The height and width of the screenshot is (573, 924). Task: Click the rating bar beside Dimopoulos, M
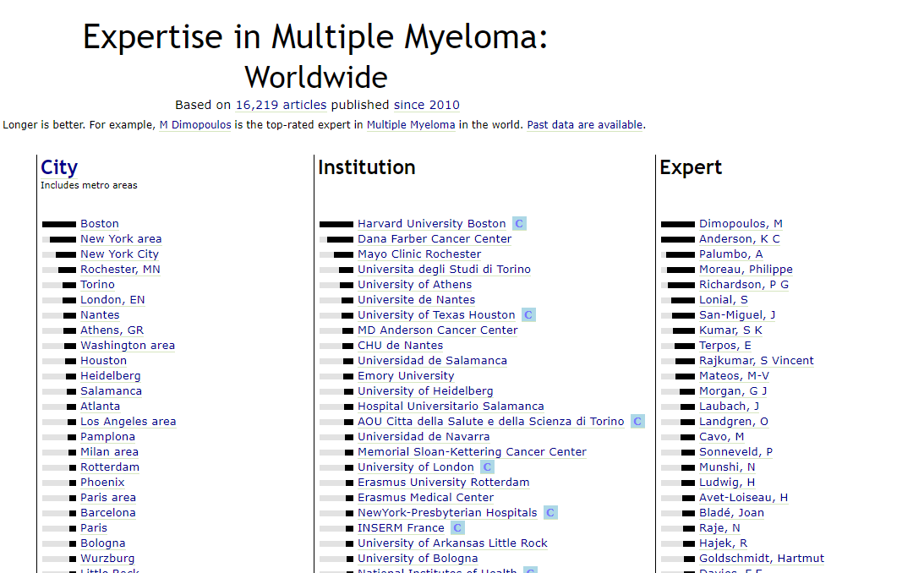pos(677,224)
